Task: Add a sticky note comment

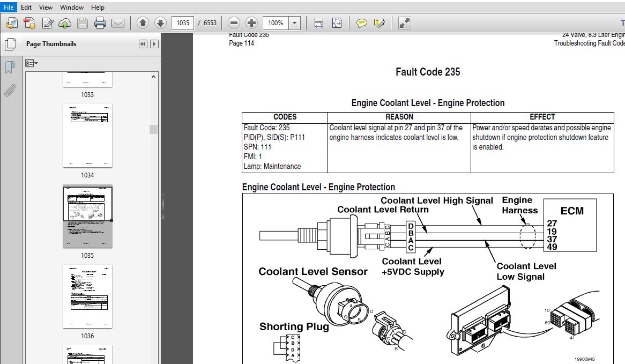Action: pyautogui.click(x=361, y=23)
